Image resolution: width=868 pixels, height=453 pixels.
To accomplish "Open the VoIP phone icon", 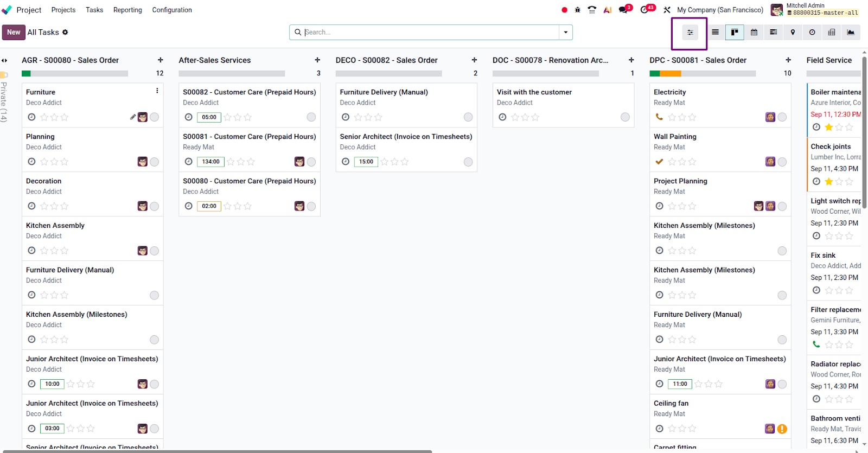I will (592, 10).
